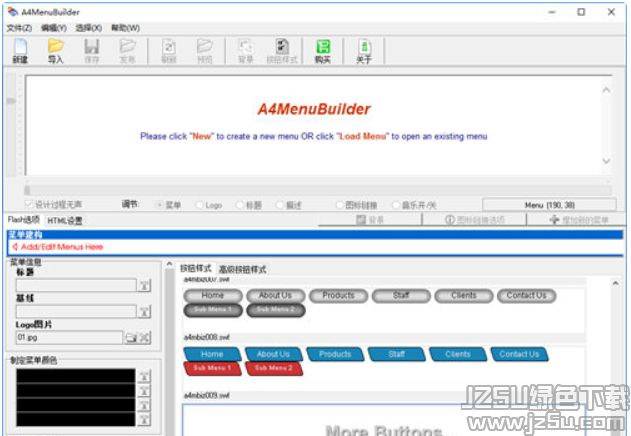Click the icon beside the bottommost black color bar
This screenshot has width=631, height=436.
point(144,419)
